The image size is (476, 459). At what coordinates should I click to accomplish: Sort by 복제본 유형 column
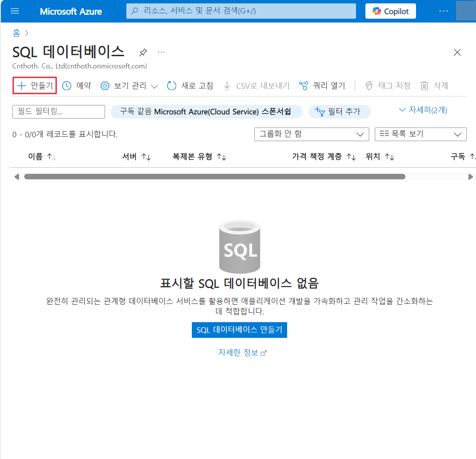pos(199,156)
